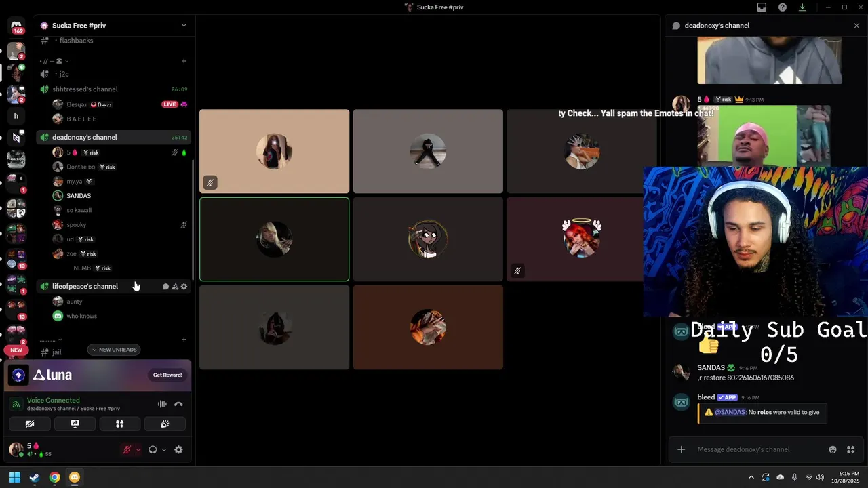868x488 pixels.
Task: Select the orange-brown participant tile
Action: click(x=428, y=327)
